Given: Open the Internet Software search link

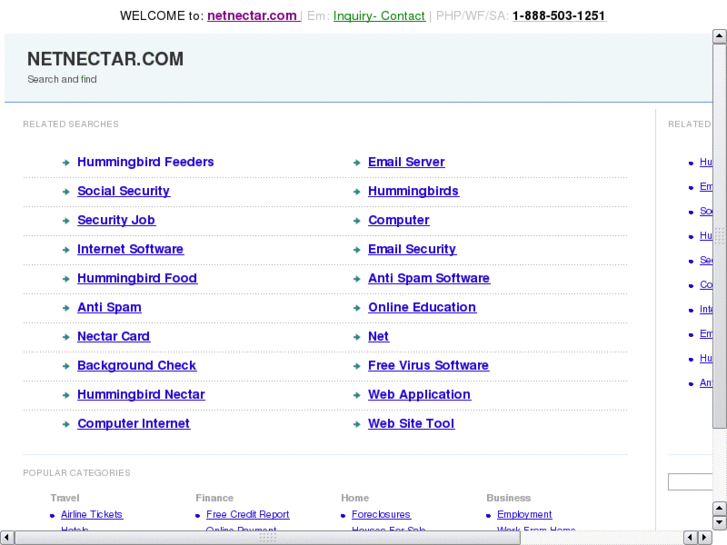Looking at the screenshot, I should (130, 249).
